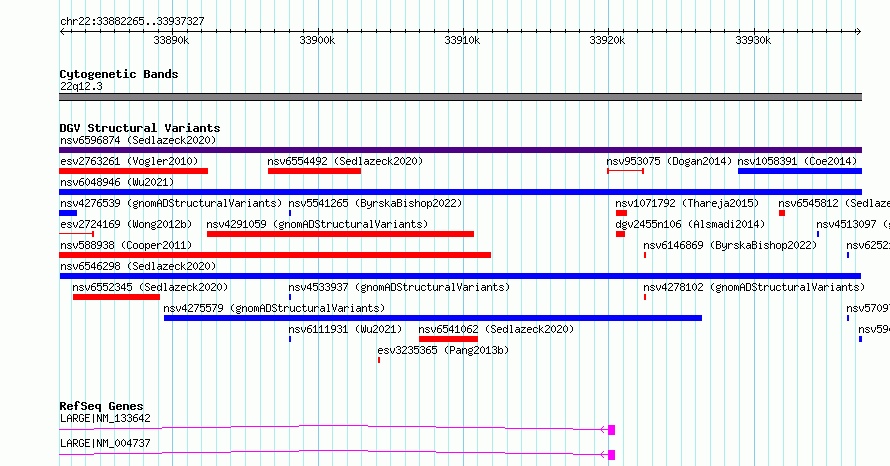
Task: Click nsv6541062 (Sedlazeck2020) variant label
Action: (496, 329)
